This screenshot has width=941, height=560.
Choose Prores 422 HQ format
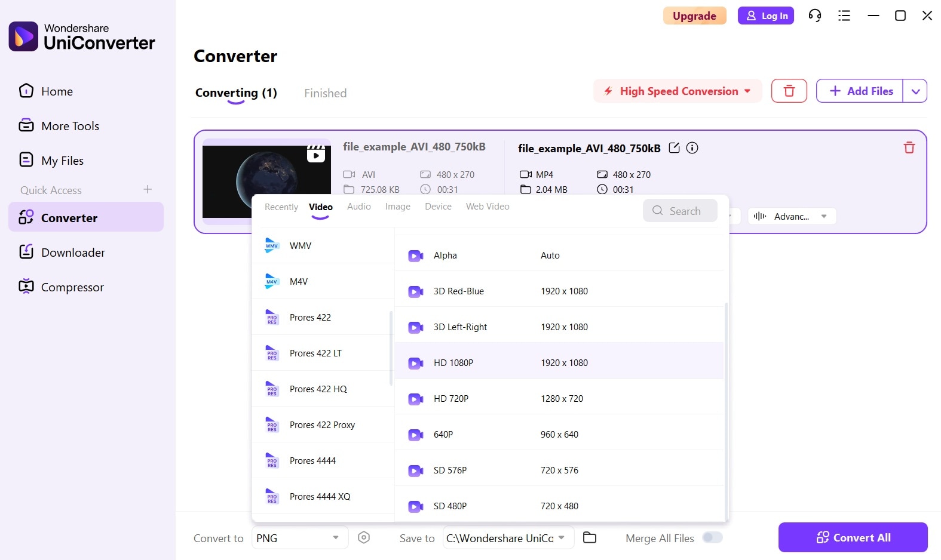coord(323,389)
